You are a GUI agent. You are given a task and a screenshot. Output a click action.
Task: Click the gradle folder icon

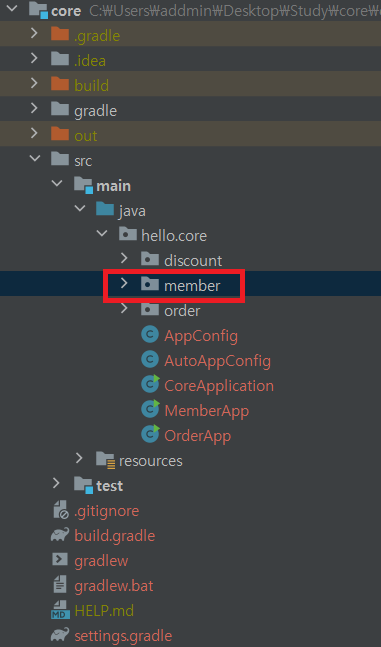tap(60, 109)
